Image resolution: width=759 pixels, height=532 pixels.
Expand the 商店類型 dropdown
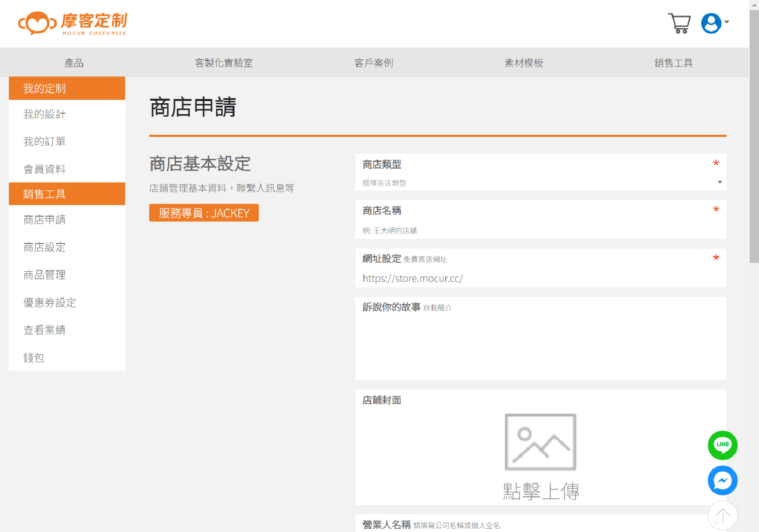pyautogui.click(x=540, y=183)
